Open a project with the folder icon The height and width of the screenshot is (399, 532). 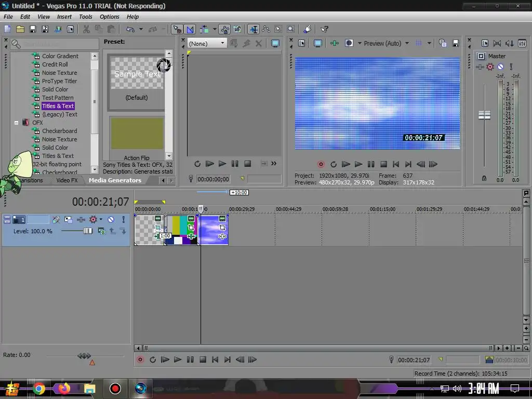[x=20, y=29]
